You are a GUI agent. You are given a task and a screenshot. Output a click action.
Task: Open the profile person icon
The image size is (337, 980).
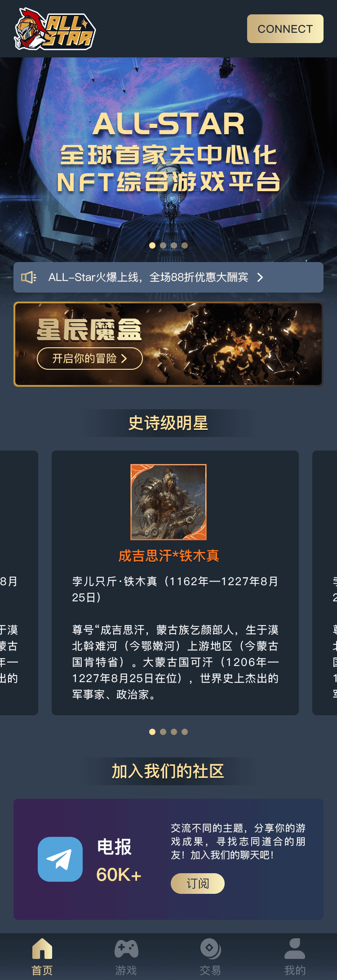coord(295,949)
